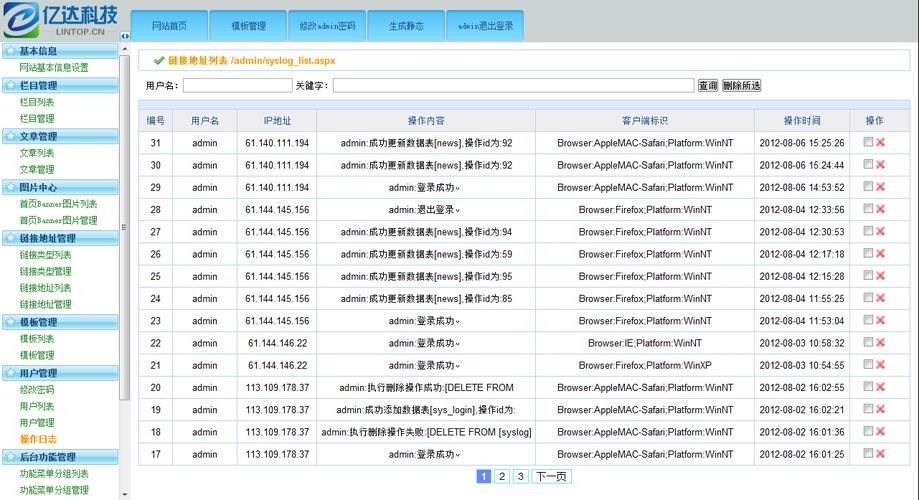Open the 生成静态 top tab
The width and height of the screenshot is (919, 500).
pyautogui.click(x=406, y=26)
